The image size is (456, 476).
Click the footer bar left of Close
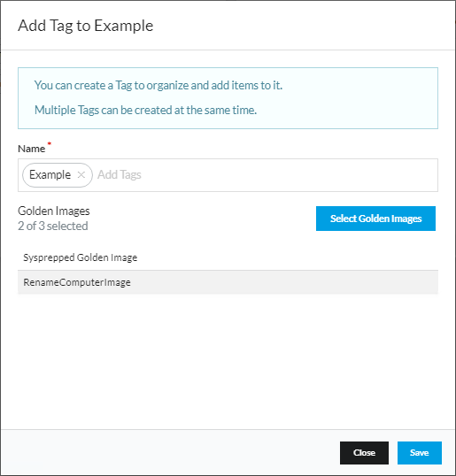pyautogui.click(x=170, y=453)
